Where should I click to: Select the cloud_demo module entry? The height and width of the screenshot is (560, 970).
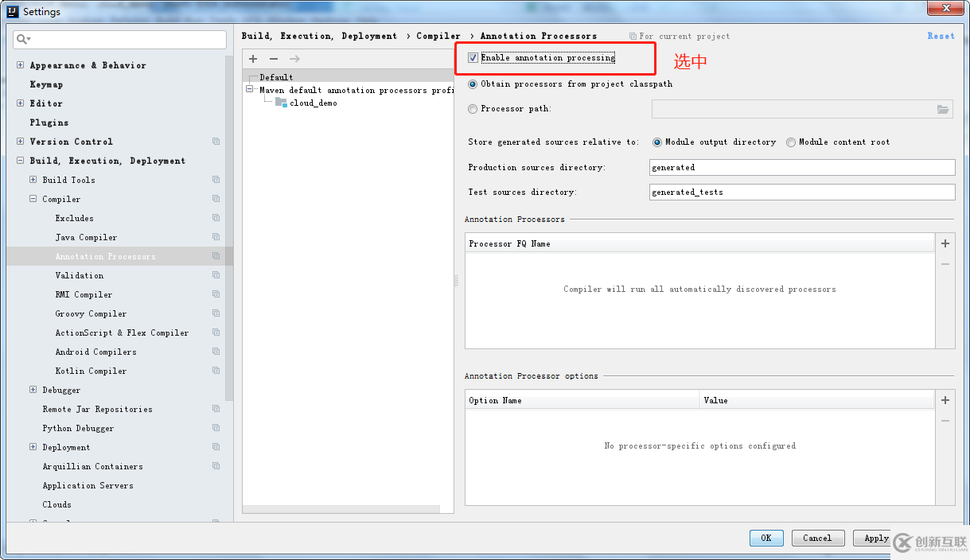[x=314, y=103]
